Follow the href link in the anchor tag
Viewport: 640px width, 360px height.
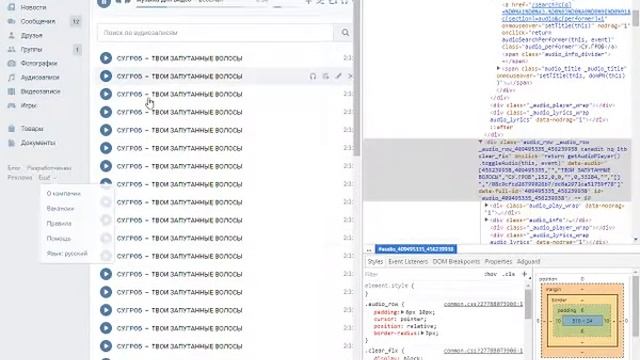(566, 12)
